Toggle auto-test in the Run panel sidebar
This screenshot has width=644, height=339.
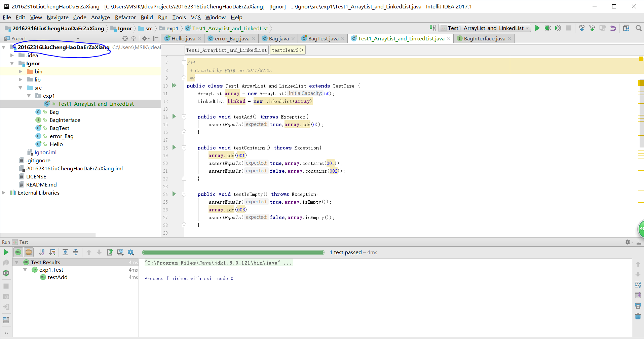pos(6,273)
